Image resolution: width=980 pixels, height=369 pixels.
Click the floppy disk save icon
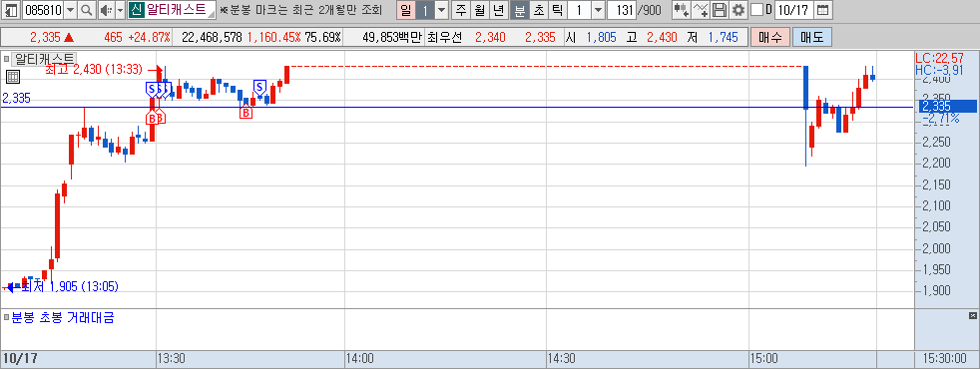[x=720, y=10]
